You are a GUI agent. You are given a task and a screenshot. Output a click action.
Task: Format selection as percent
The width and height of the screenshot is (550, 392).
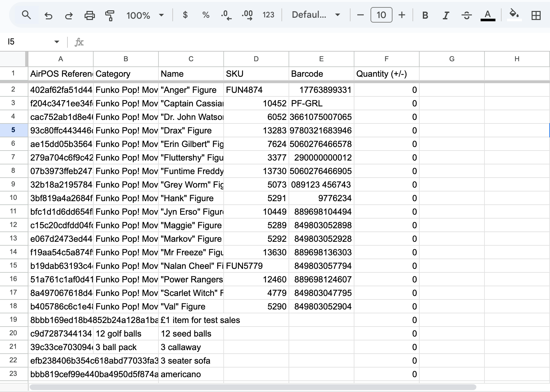[206, 15]
